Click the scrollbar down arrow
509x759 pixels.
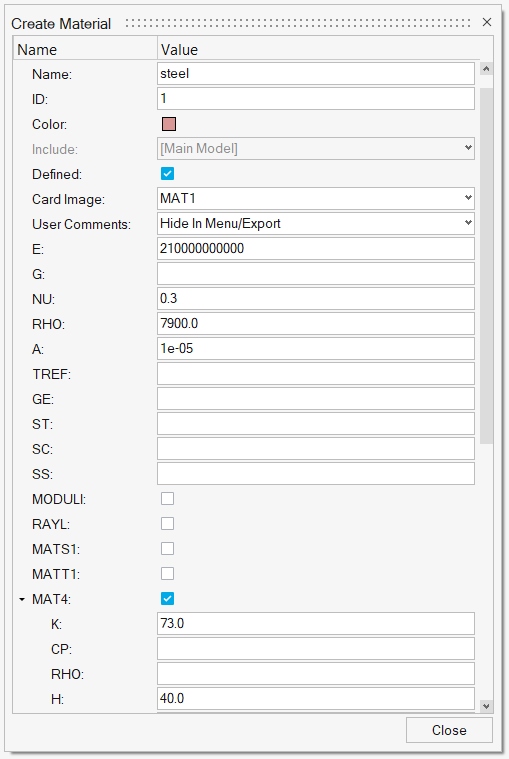click(486, 706)
